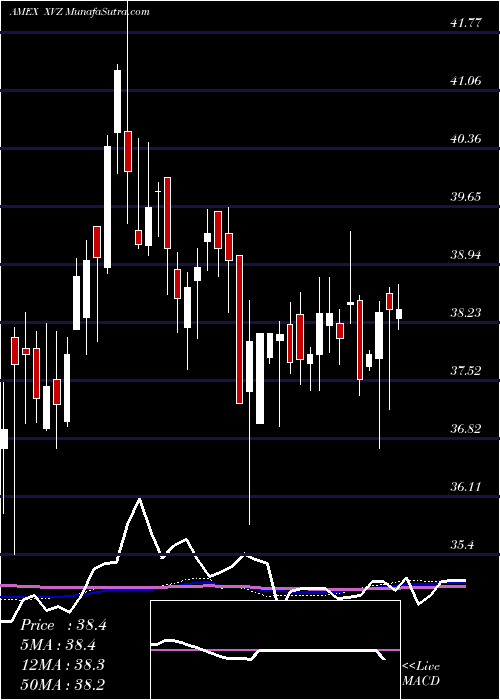Click the 39.65 price axis label

pos(466,197)
